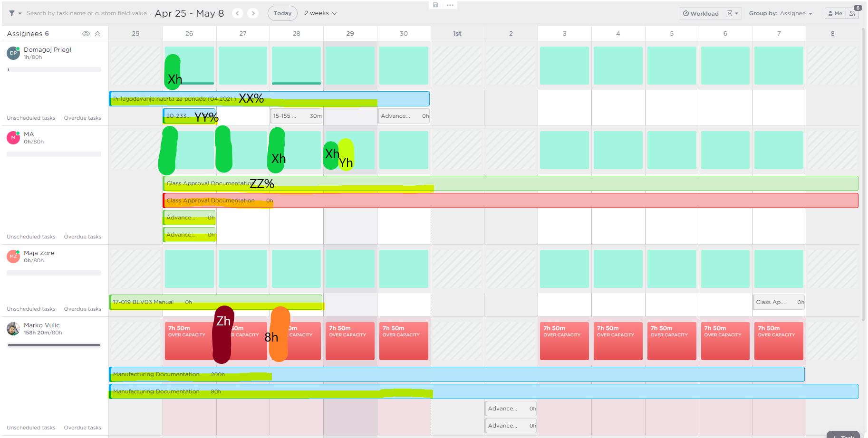The width and height of the screenshot is (868, 438).
Task: Click the save icon at top center
Action: pos(435,5)
